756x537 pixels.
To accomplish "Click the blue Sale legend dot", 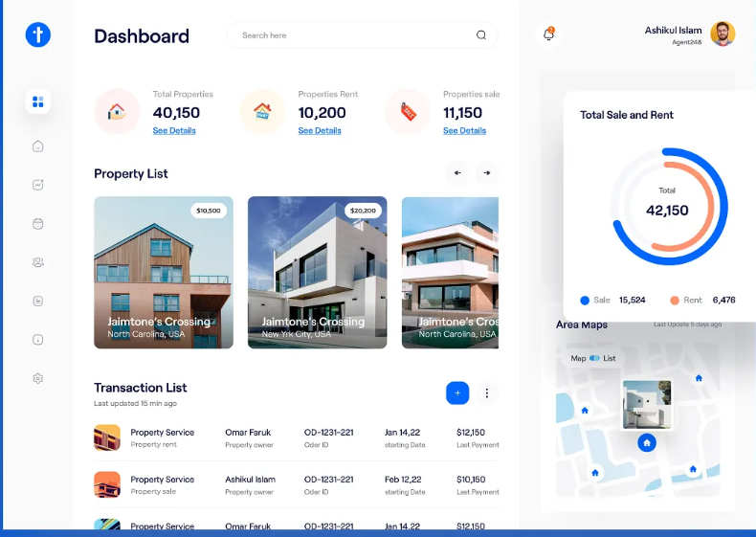I will point(585,301).
